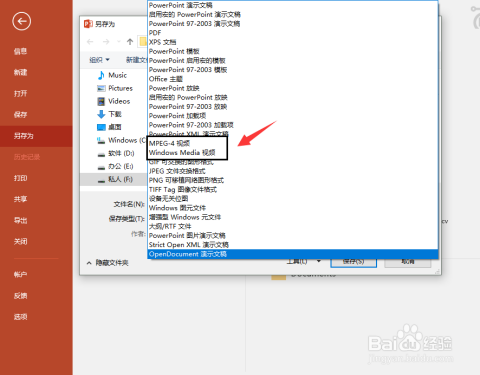Click the back arrow circle icon
The height and width of the screenshot is (375, 480).
coord(22,21)
